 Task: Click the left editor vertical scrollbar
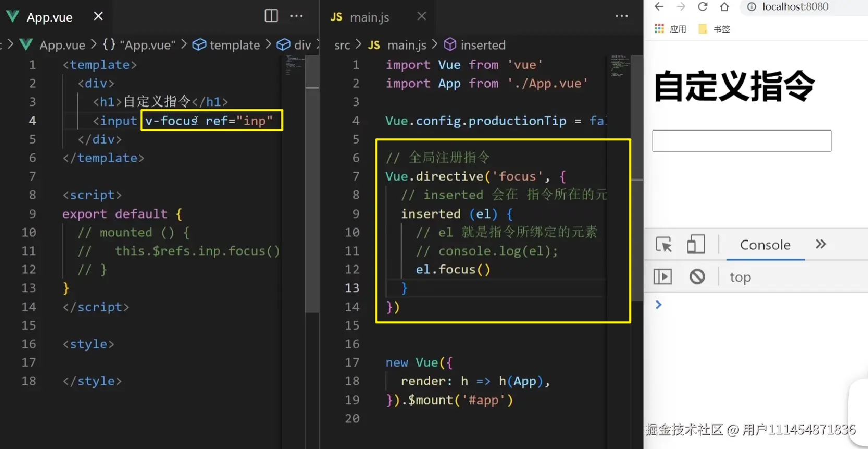[312, 184]
